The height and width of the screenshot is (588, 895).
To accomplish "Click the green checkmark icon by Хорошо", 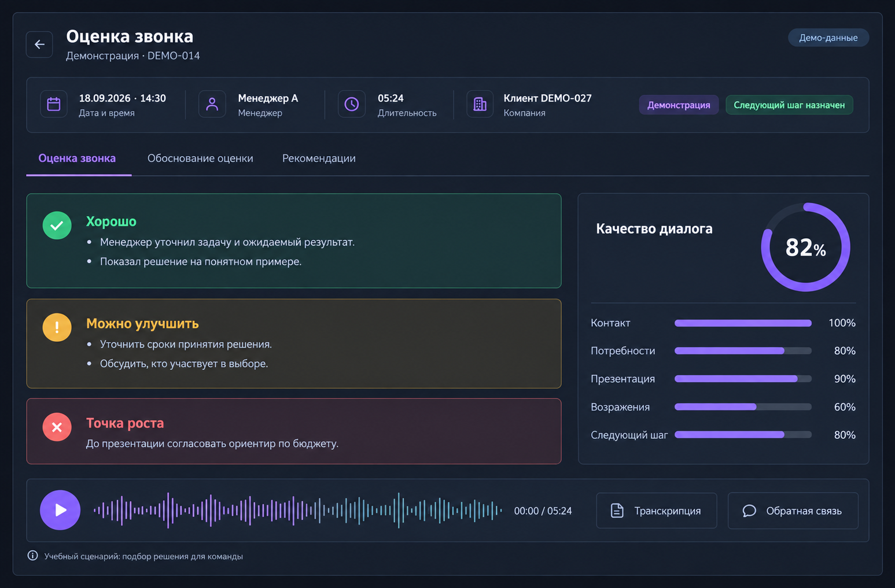I will (57, 225).
